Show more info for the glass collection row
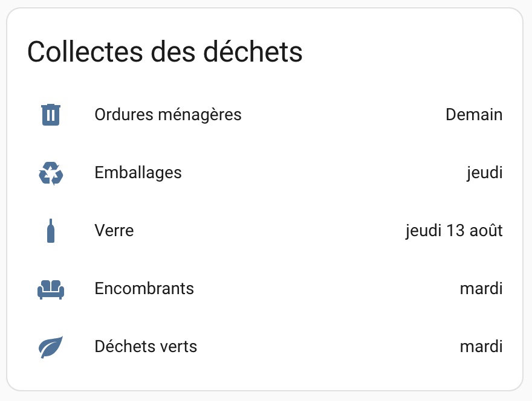The width and height of the screenshot is (532, 401). click(265, 231)
